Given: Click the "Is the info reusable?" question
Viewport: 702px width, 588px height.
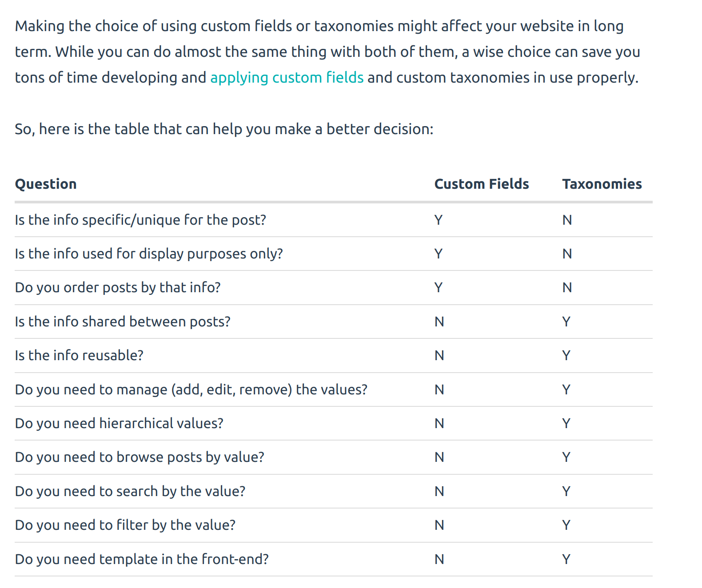Looking at the screenshot, I should 79,356.
